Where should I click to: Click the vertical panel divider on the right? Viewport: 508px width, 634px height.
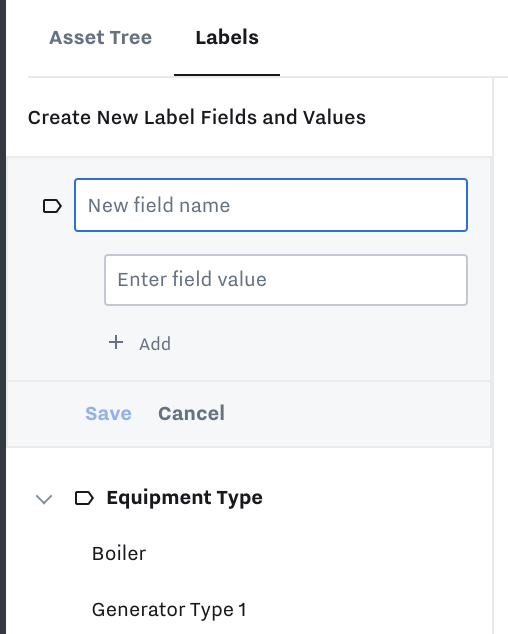[493, 356]
